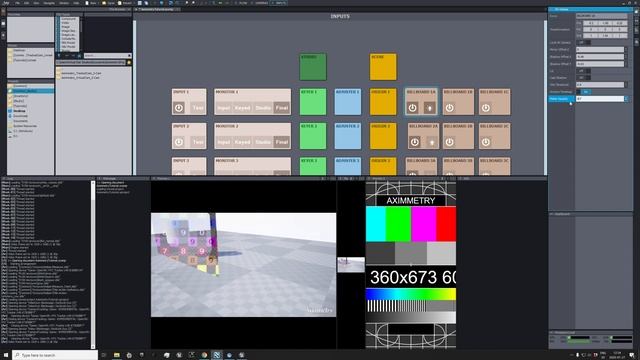Viewport: 640px width, 360px height.
Task: Open Windows Start menu
Action: coord(5,355)
